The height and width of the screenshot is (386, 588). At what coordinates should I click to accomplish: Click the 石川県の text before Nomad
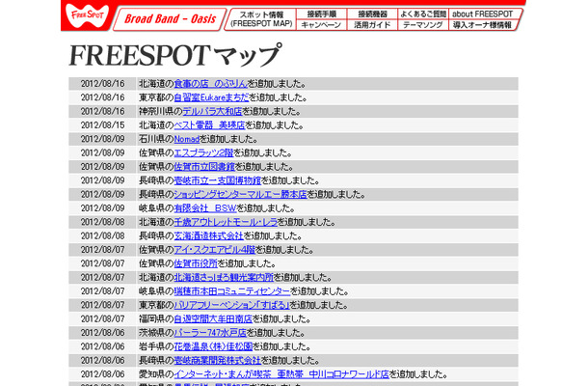[156, 139]
